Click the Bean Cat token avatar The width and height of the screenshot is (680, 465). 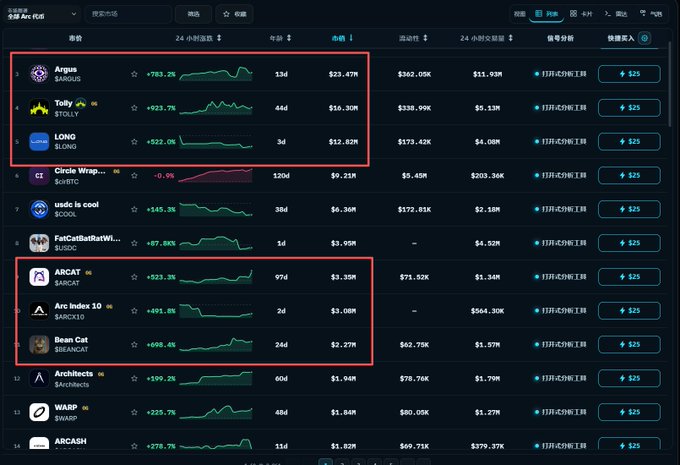39,344
